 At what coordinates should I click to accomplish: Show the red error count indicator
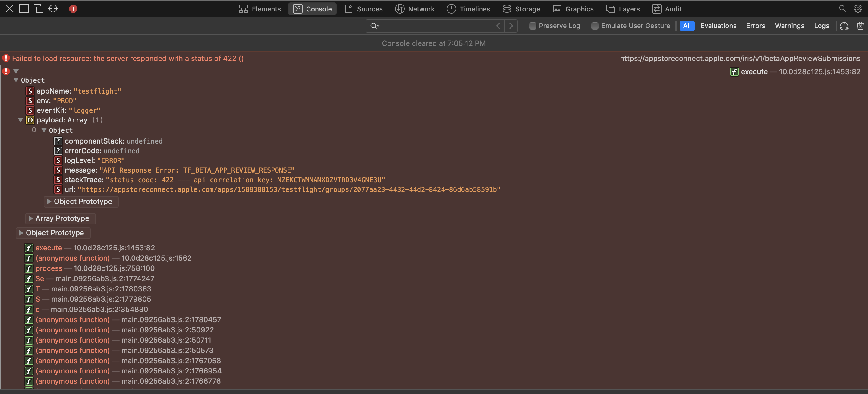73,9
